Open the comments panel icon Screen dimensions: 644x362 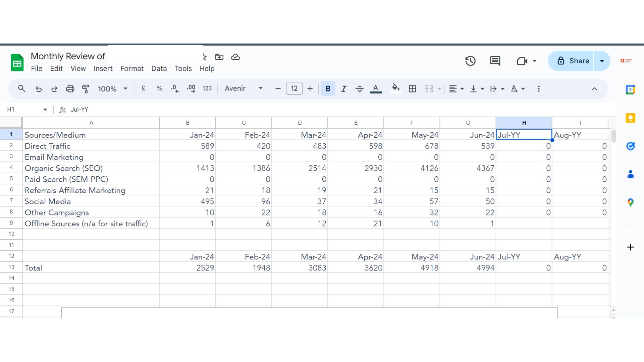click(x=495, y=61)
